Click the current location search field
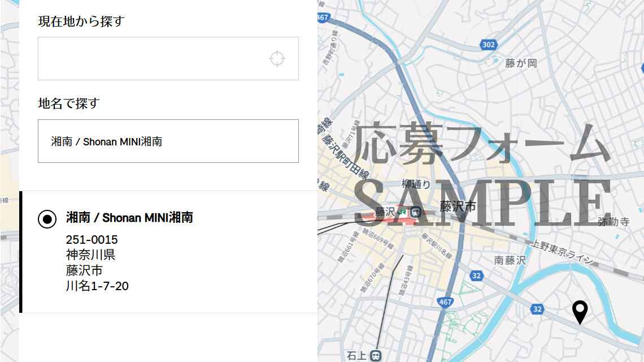This screenshot has height=362, width=644. point(168,58)
